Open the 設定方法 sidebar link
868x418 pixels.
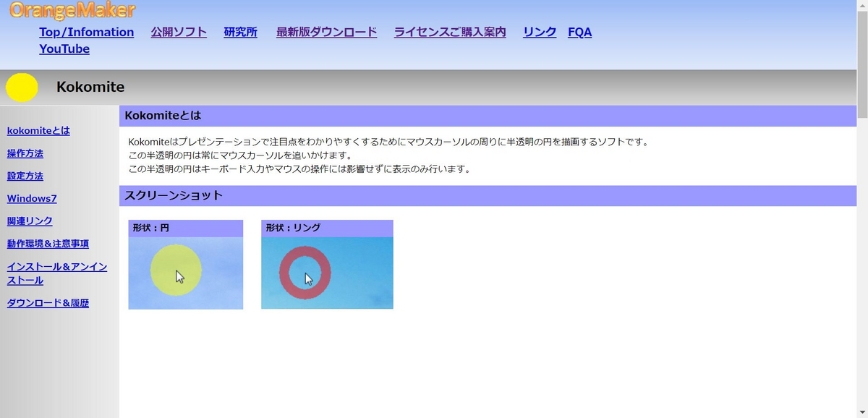[25, 176]
